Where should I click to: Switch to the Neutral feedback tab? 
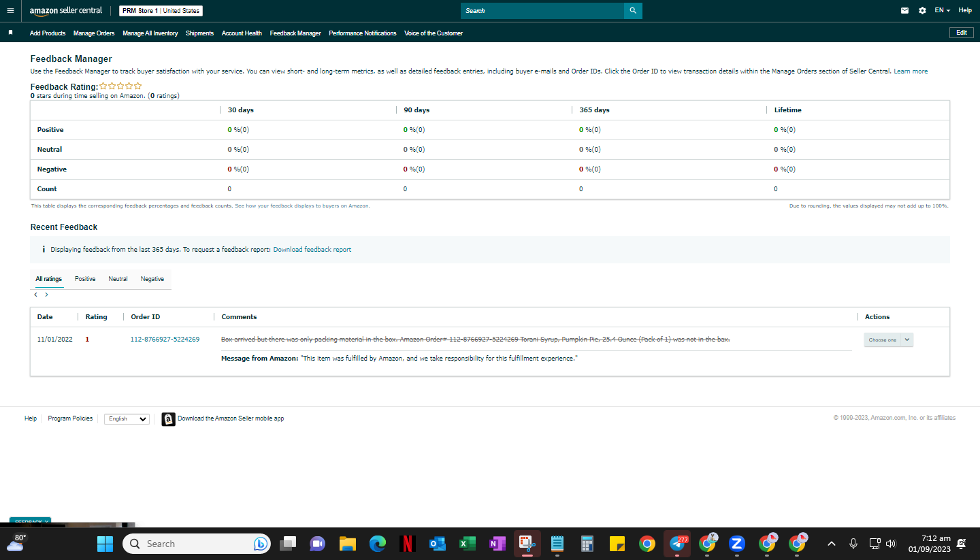(x=118, y=279)
